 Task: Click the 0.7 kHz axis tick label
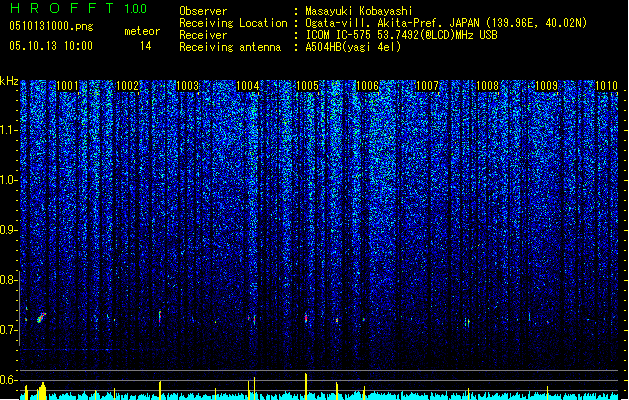[8, 330]
